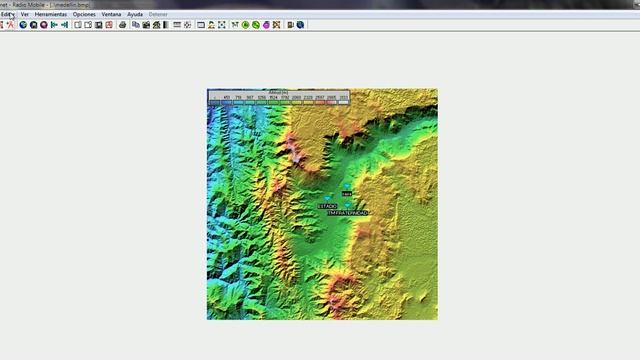Open the Ayuda menu

click(135, 14)
